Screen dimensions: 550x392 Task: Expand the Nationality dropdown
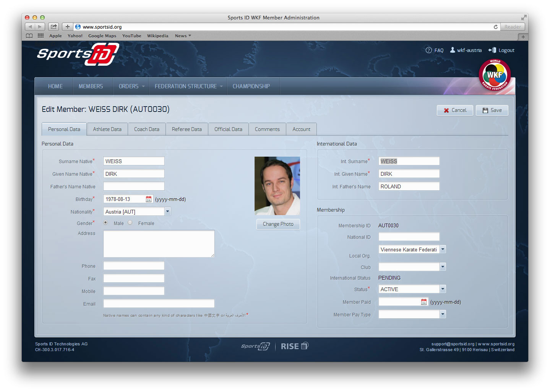coord(167,211)
